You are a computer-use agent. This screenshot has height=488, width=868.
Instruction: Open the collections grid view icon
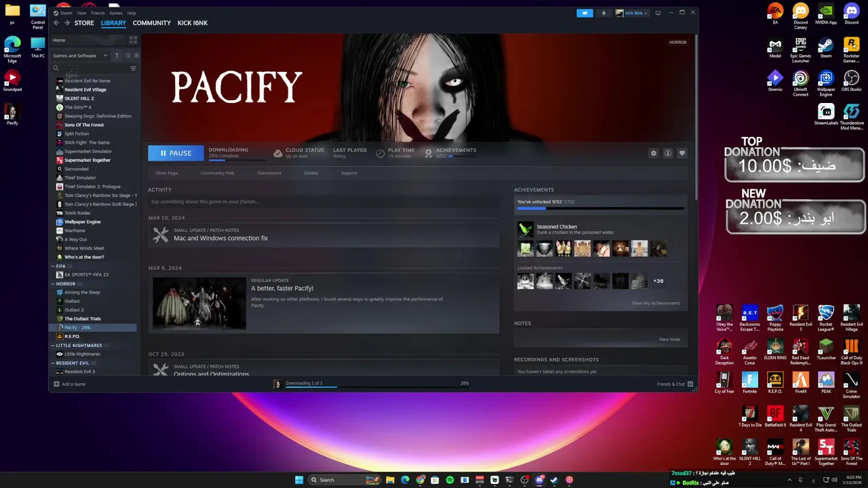[x=132, y=40]
